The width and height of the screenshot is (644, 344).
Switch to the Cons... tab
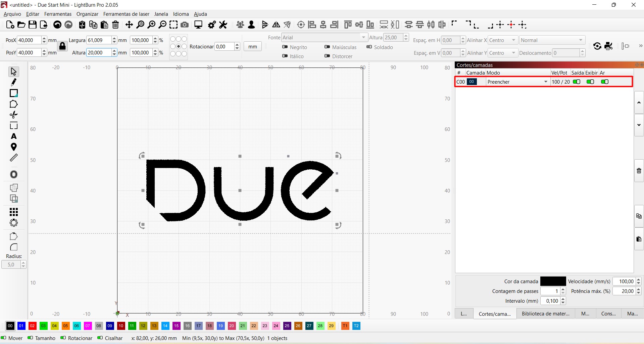coord(608,313)
